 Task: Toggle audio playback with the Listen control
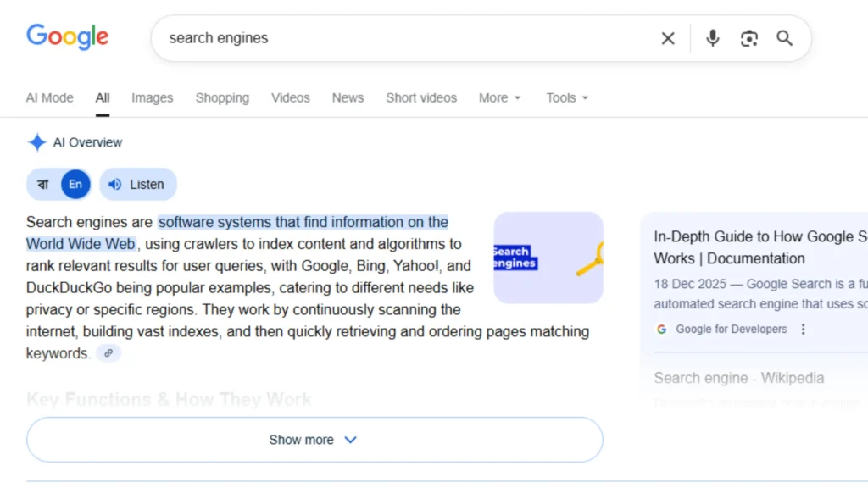[137, 184]
